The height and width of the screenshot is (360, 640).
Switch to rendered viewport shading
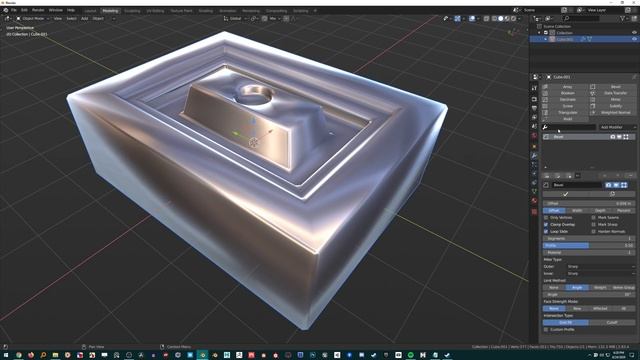point(513,18)
